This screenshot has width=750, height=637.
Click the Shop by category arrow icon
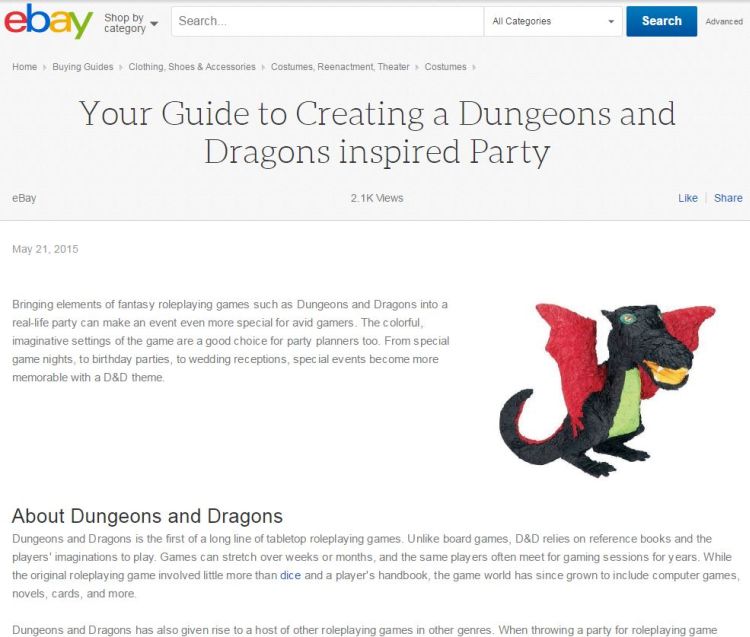tap(154, 23)
